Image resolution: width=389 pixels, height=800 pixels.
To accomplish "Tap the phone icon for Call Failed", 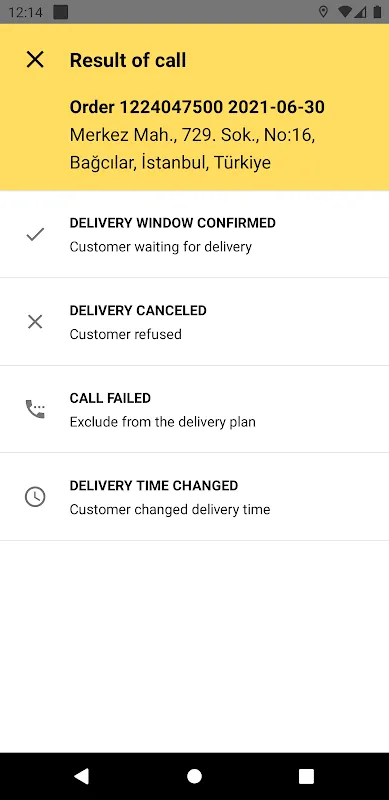I will [x=35, y=409].
